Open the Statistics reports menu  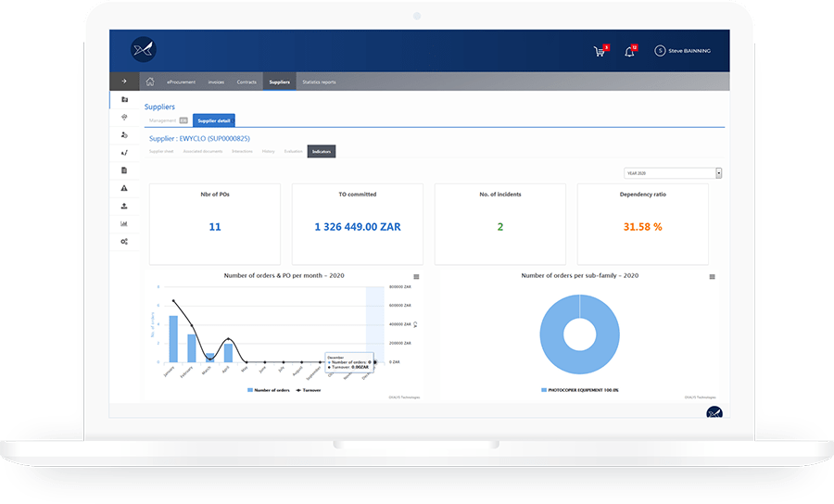(319, 82)
